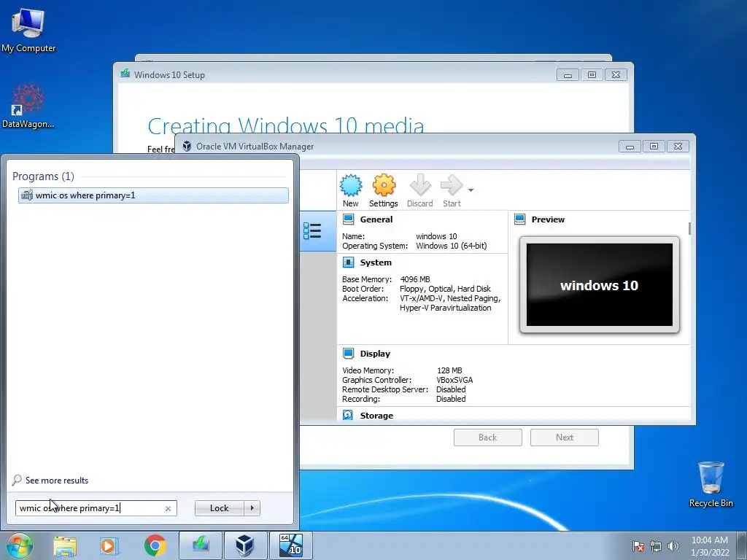Open Windows Explorer from the taskbar
This screenshot has width=747, height=560.
click(x=65, y=545)
